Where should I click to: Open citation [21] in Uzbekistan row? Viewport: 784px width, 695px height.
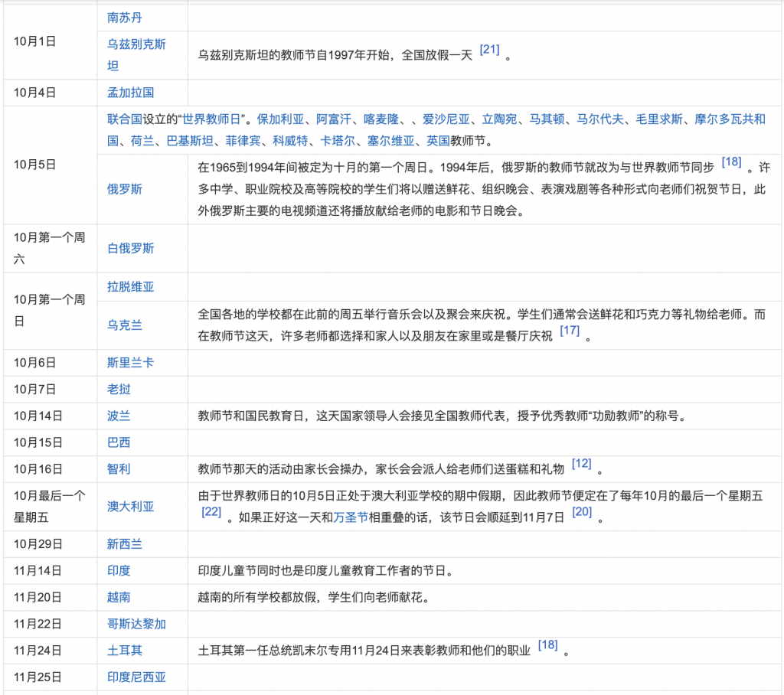pos(489,50)
